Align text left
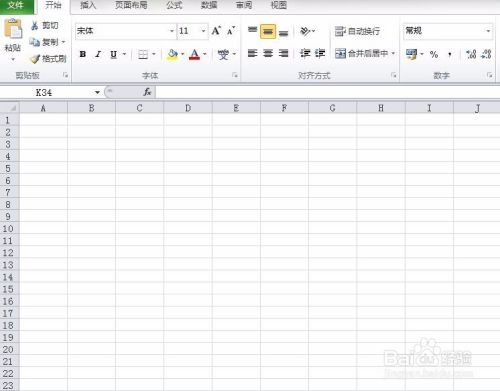This screenshot has height=391, width=500. pos(253,53)
